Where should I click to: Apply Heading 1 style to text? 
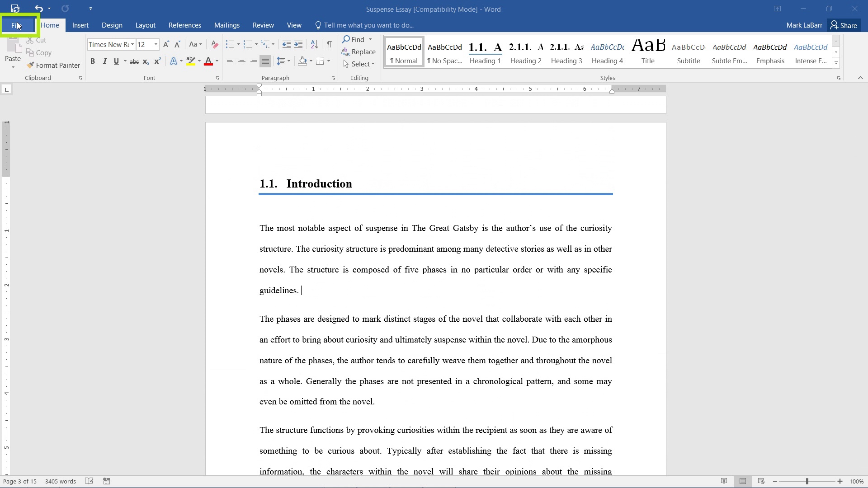click(485, 52)
